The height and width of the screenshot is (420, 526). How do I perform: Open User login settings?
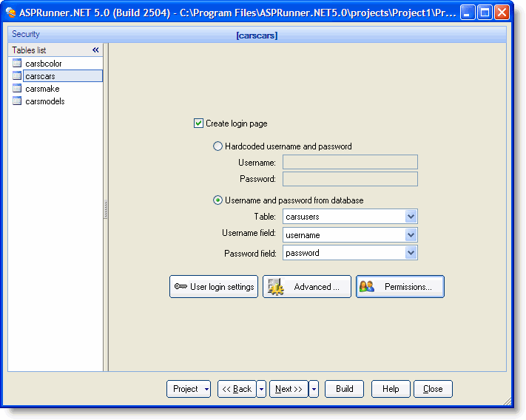tap(214, 287)
